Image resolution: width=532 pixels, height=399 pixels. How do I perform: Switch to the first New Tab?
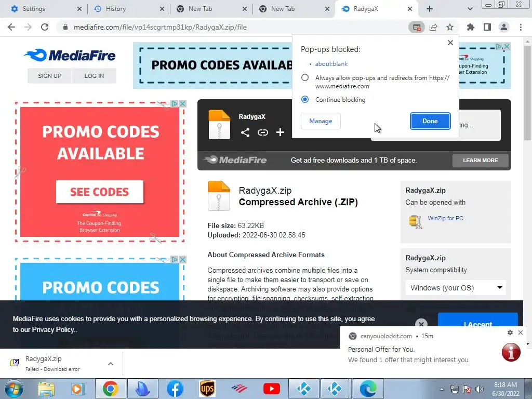pos(212,9)
